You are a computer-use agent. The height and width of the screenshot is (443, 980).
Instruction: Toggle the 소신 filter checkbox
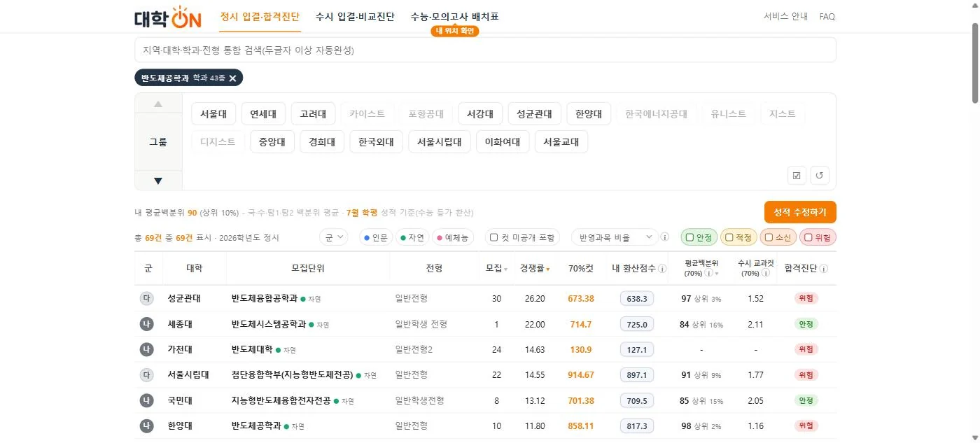coord(769,237)
